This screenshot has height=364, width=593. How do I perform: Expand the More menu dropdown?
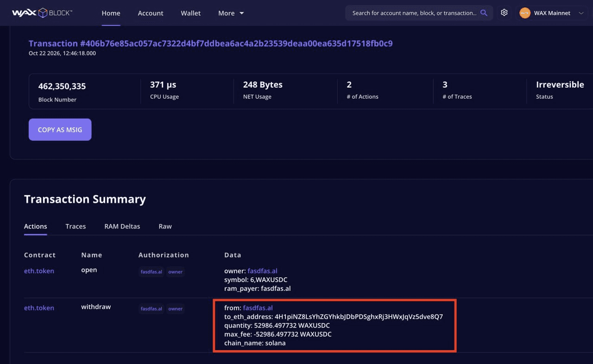pos(231,13)
